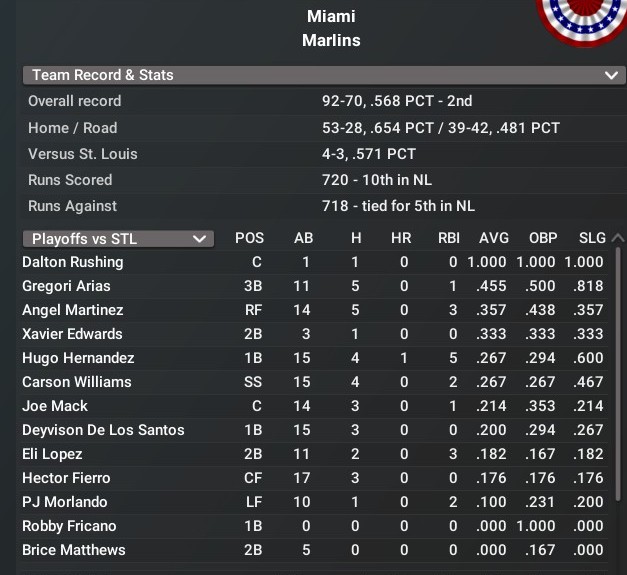The image size is (627, 575).
Task: Open Dalton Rushing's player page
Action: click(x=72, y=262)
